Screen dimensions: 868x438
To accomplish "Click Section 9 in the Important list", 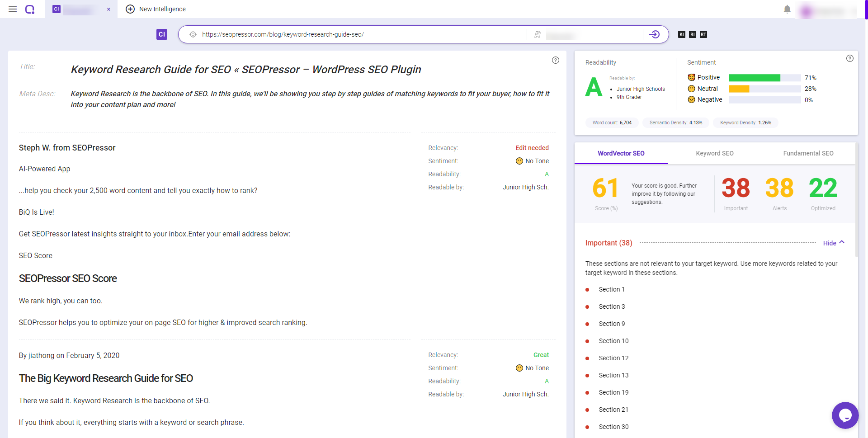I will point(612,324).
